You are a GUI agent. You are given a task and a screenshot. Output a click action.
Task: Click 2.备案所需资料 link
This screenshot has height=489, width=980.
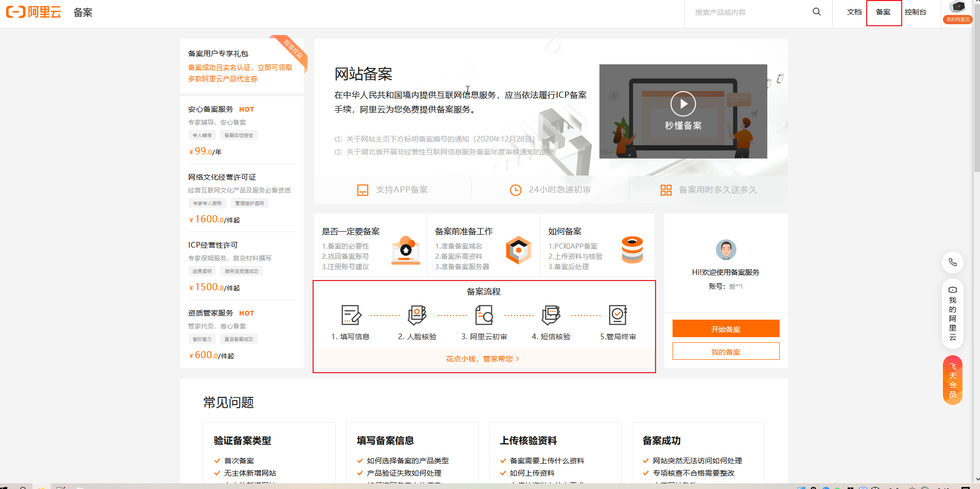point(459,256)
